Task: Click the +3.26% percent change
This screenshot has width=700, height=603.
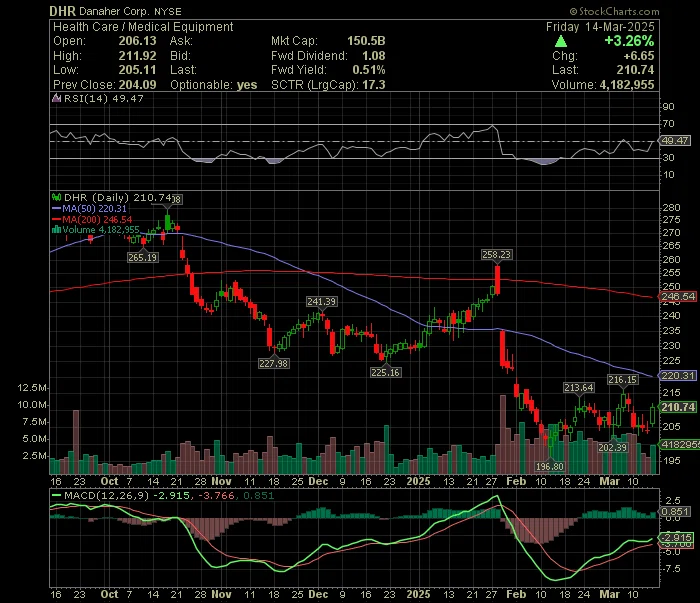Action: [x=629, y=41]
